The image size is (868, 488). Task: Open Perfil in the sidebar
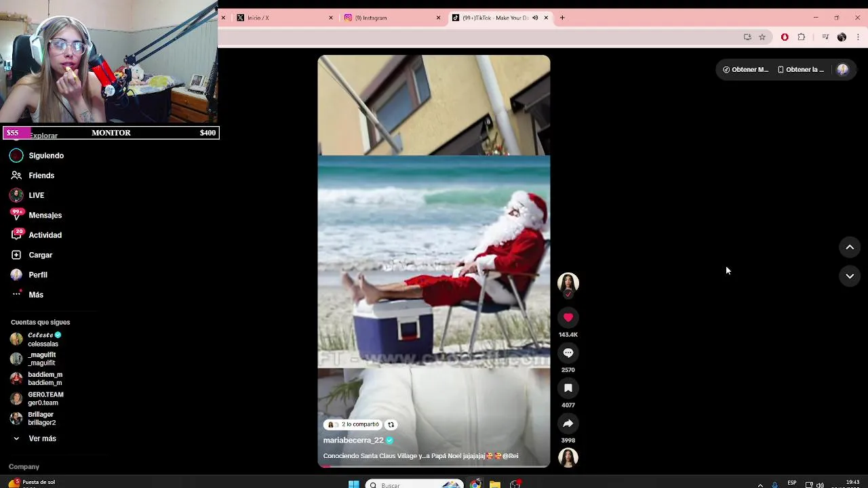[38, 274]
